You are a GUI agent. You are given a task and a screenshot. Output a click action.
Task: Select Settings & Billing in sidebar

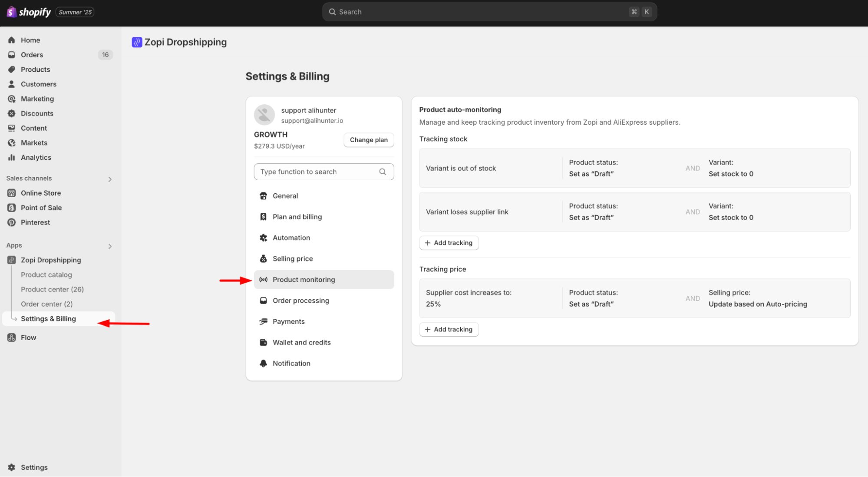59,318
